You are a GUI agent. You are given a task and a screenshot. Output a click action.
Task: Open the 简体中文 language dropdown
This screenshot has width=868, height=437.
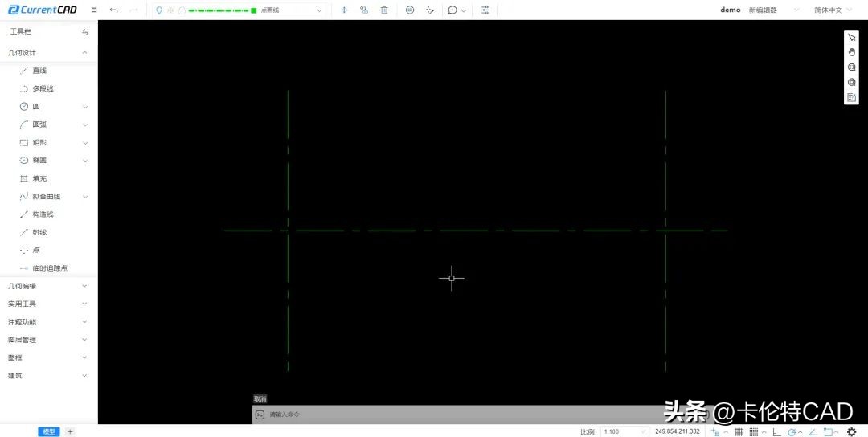[833, 10]
